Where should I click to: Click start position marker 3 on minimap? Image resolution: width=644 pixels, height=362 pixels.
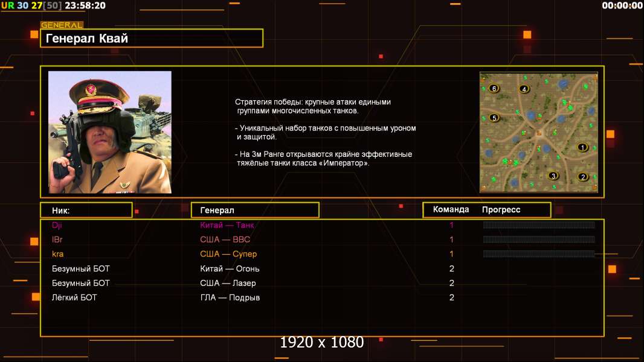pos(553,176)
